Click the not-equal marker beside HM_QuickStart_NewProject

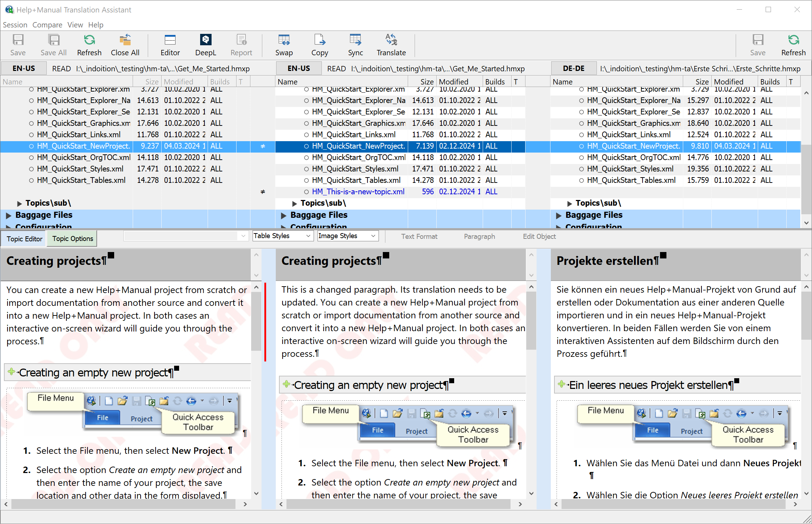(263, 146)
